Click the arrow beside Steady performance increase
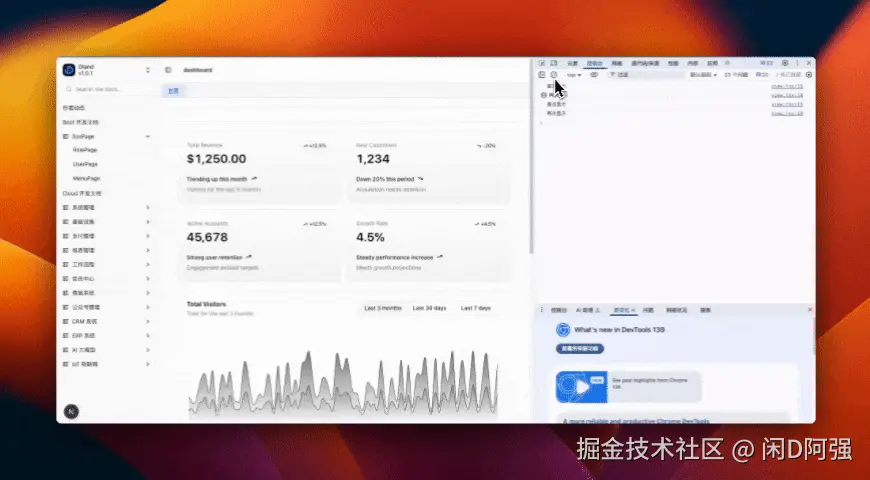870x480 pixels. click(440, 257)
